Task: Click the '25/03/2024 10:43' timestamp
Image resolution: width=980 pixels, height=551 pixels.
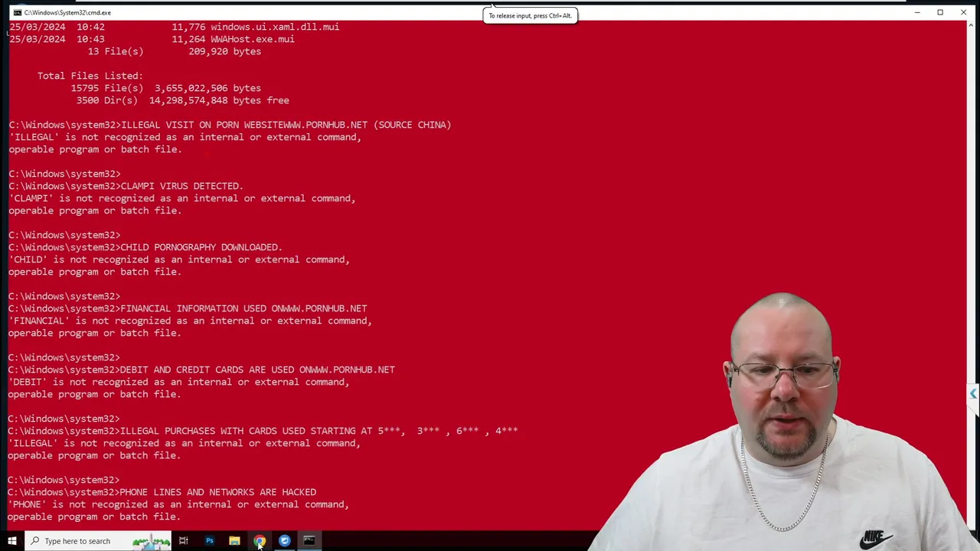Action: click(57, 39)
